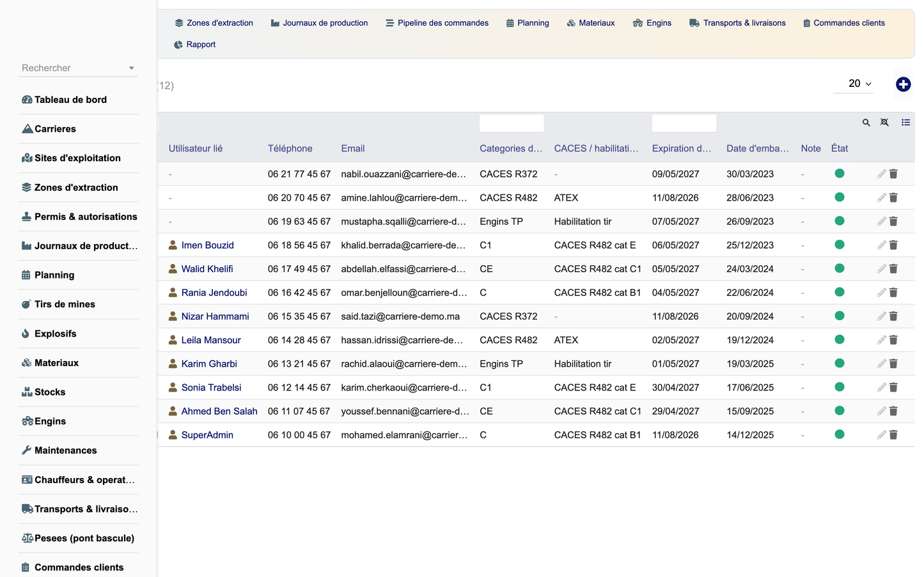Open Transports & livraisons top tab
Viewport: 924px width, 577px height.
click(x=737, y=23)
